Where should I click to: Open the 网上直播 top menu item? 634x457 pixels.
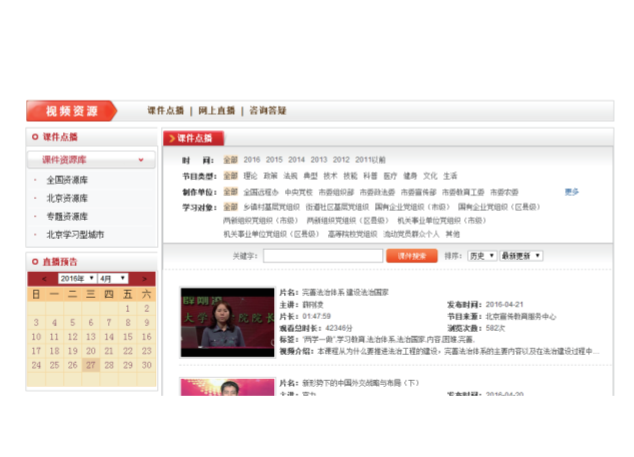[216, 110]
